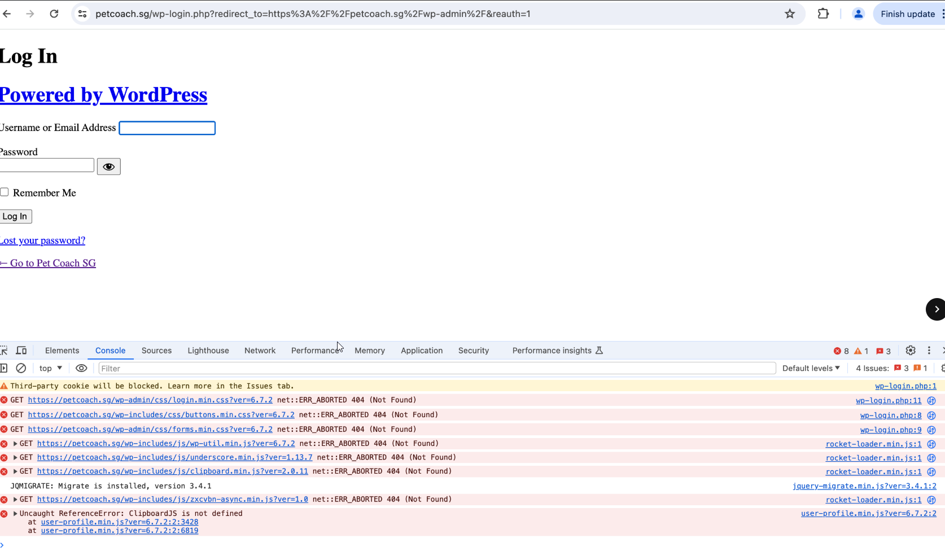Image resolution: width=945 pixels, height=560 pixels.
Task: Expand the underscore.min.js GET error
Action: click(15, 457)
